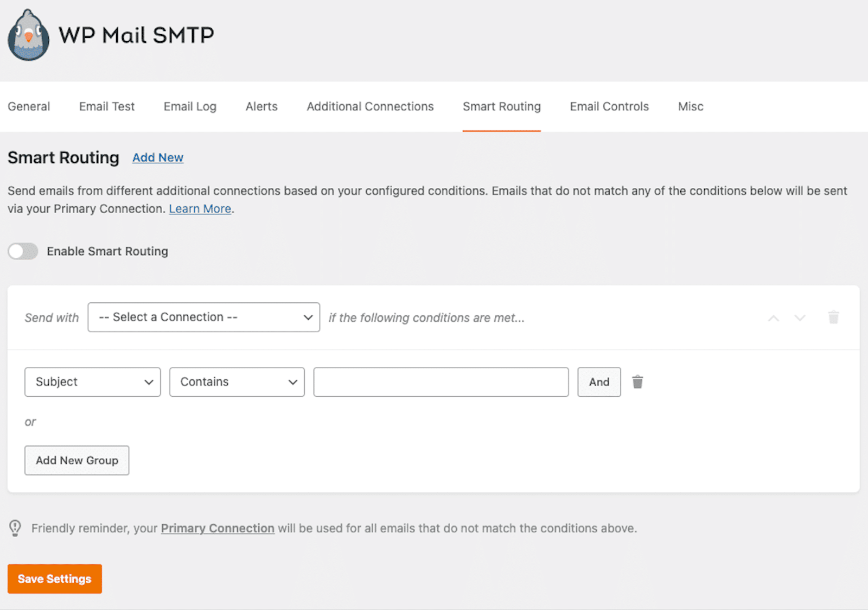Screen dimensions: 868x610
Task: Delete the whole routing rule trash icon
Action: click(834, 317)
